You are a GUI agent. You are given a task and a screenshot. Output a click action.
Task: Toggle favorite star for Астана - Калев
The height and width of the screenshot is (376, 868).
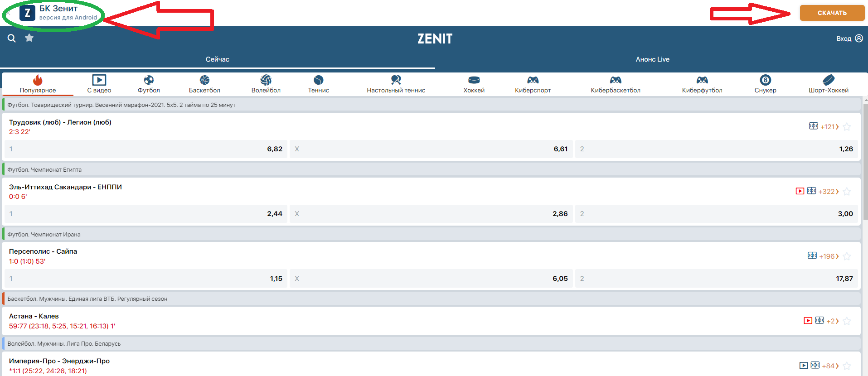[847, 321]
